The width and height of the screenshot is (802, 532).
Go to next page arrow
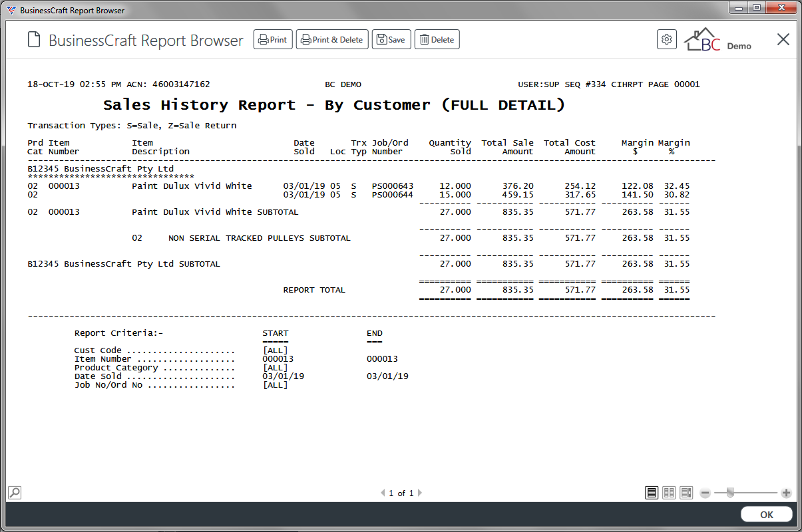(420, 493)
